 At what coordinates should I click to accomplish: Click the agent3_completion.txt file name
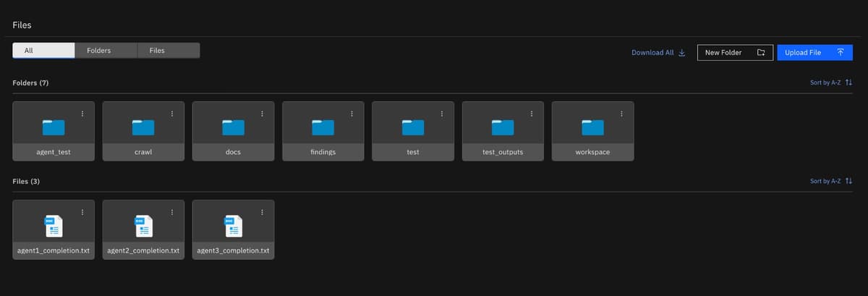(233, 251)
